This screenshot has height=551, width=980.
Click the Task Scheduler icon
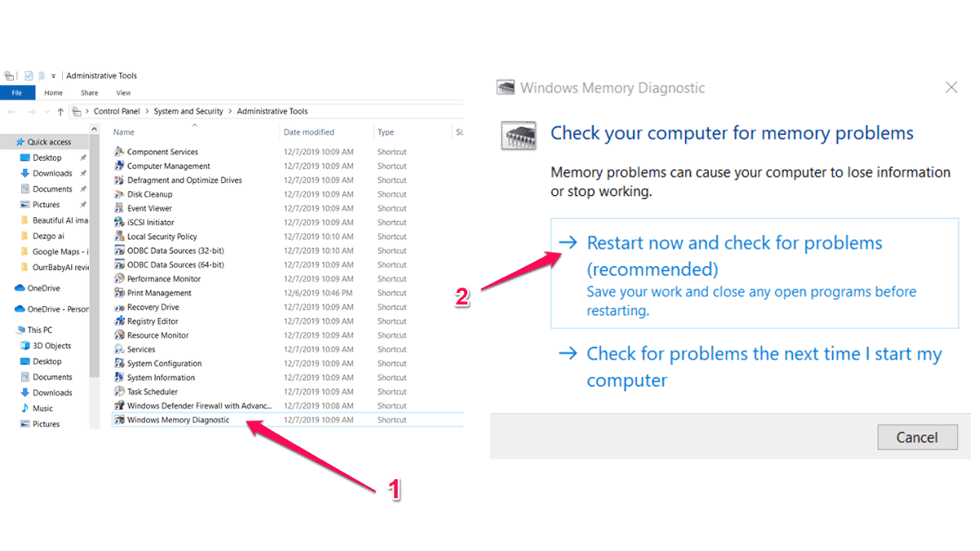pos(119,392)
